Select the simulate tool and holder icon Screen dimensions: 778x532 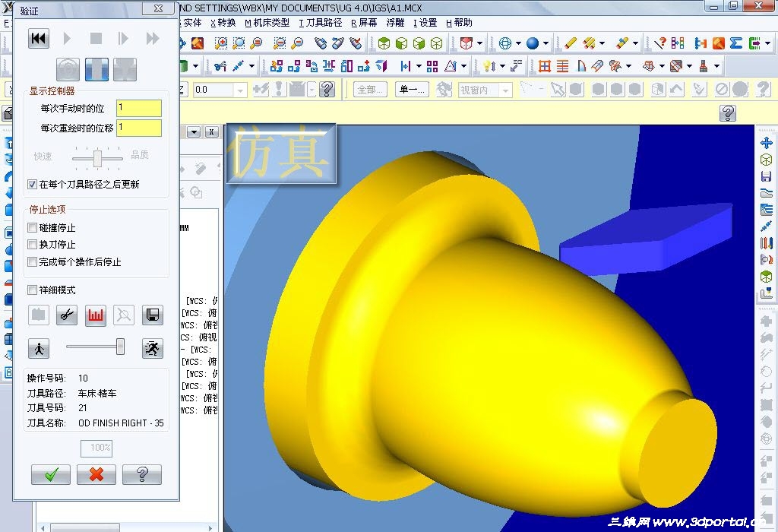[125, 69]
